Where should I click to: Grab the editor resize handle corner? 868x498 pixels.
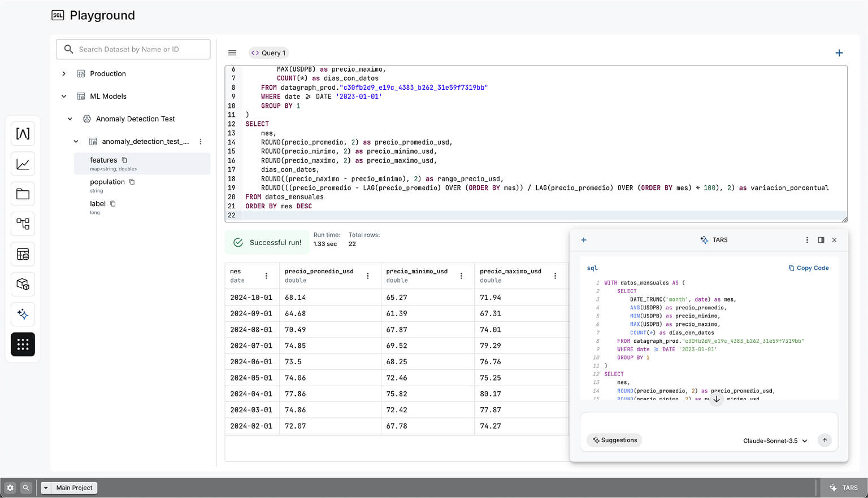[x=844, y=219]
